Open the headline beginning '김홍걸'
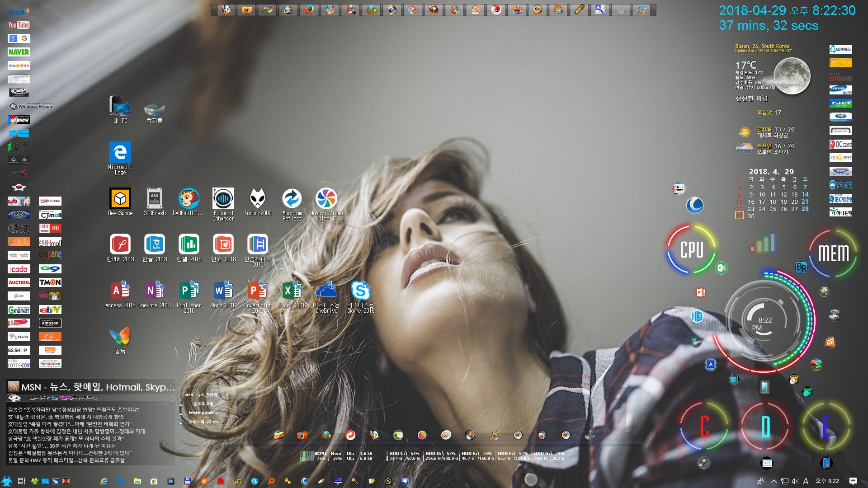Image resolution: width=868 pixels, height=488 pixels. (73, 410)
